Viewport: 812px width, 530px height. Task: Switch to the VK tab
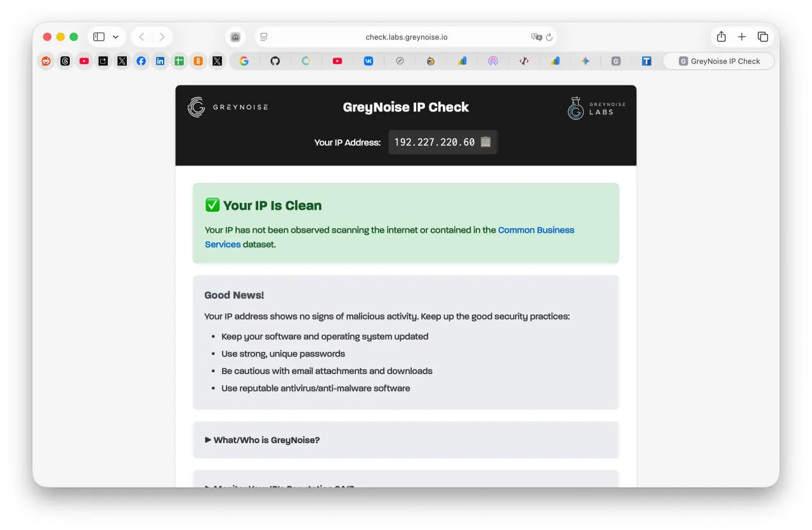[x=369, y=61]
